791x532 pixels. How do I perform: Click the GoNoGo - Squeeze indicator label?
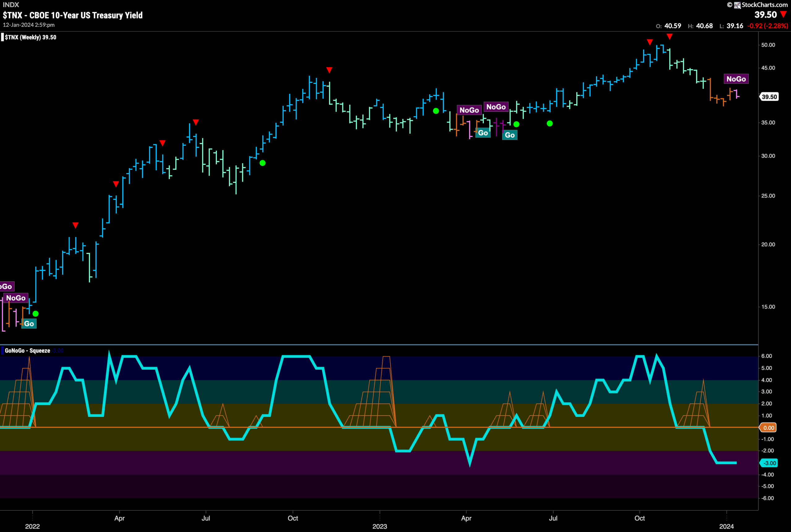coord(27,350)
